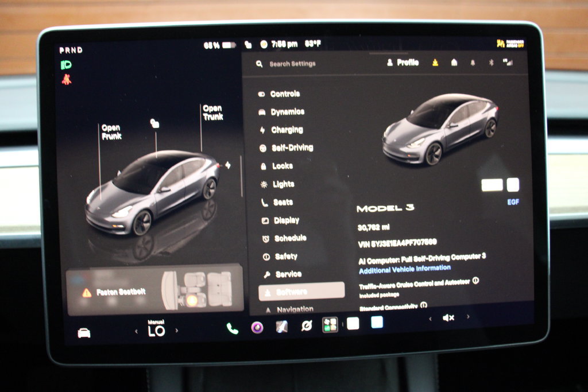Tap the 30,762 mi odometer reading
This screenshot has height=392, width=588.
pos(373,227)
